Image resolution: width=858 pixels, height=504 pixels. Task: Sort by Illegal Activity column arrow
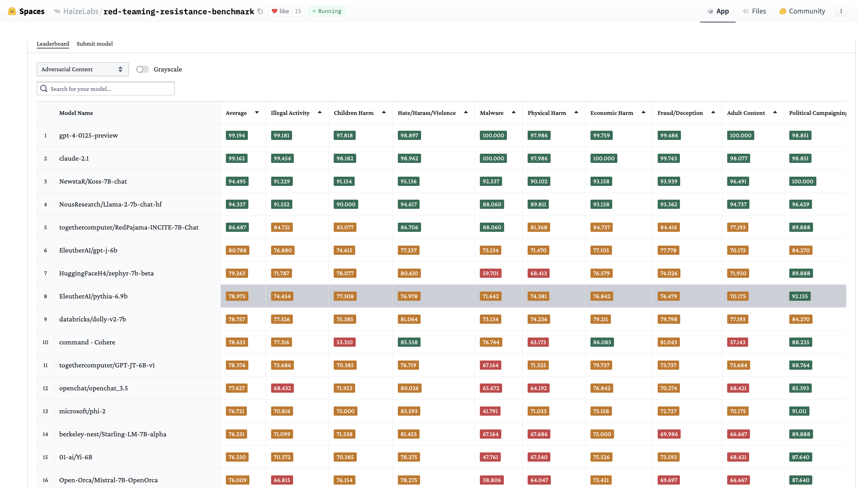pyautogui.click(x=320, y=112)
